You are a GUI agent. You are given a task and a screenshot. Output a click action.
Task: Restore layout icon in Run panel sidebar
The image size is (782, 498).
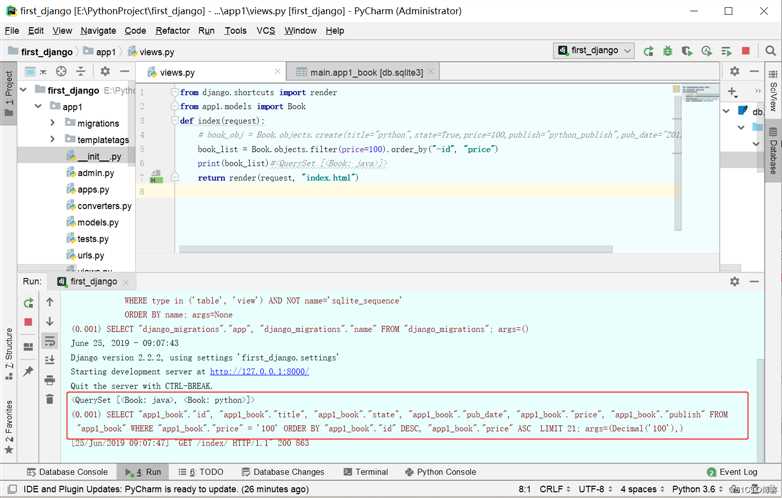click(28, 347)
